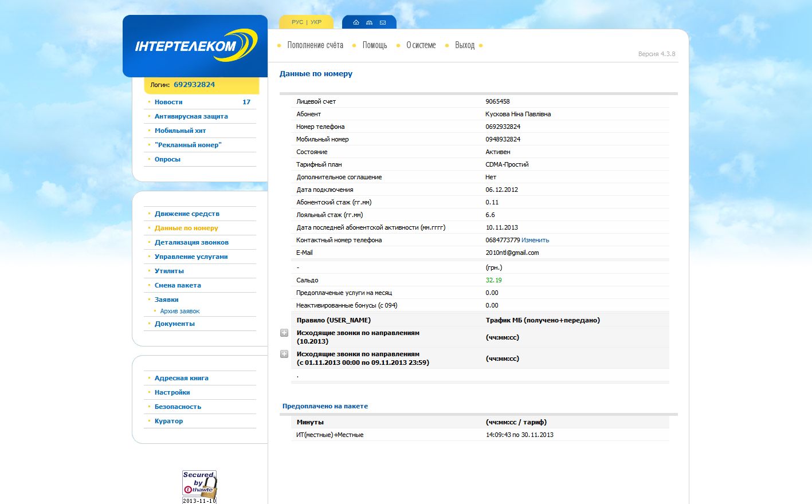The height and width of the screenshot is (504, 812).
Task: Open Детализация звонков
Action: pyautogui.click(x=191, y=242)
